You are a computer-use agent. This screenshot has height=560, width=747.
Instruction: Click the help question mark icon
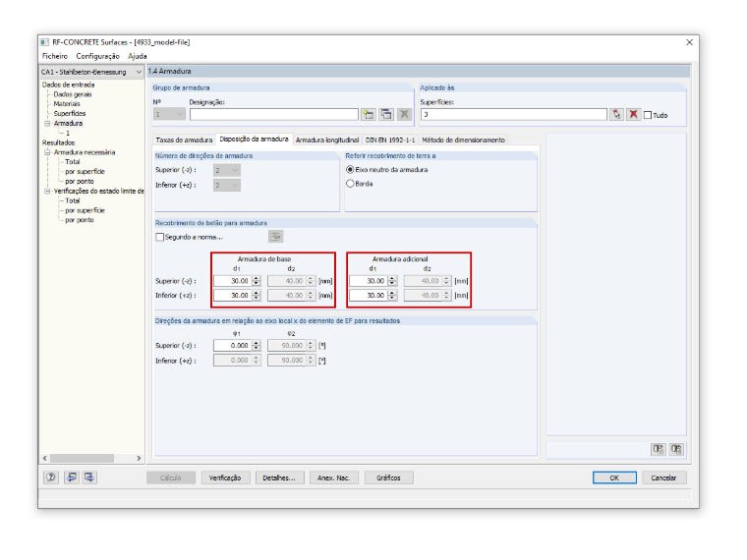pyautogui.click(x=51, y=477)
